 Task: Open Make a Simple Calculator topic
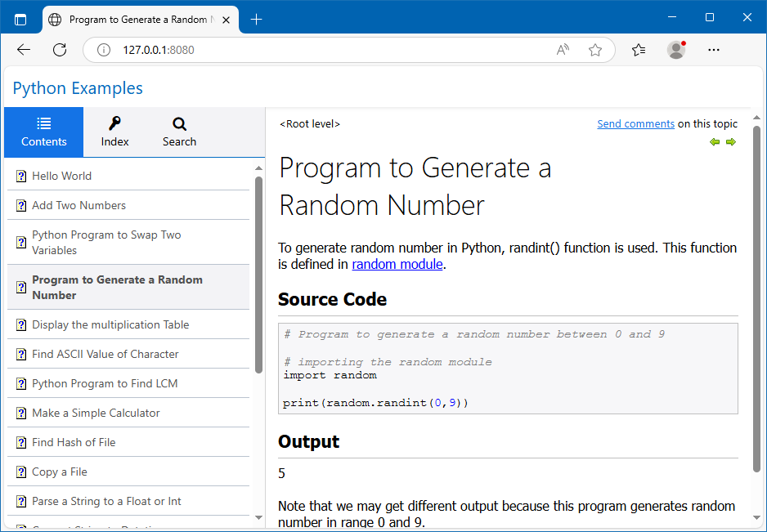point(128,414)
